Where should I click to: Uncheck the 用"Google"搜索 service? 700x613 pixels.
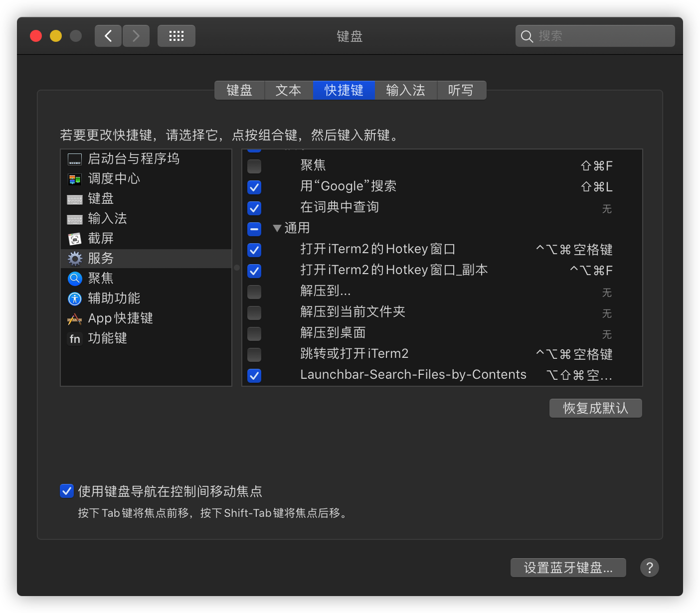coord(254,187)
